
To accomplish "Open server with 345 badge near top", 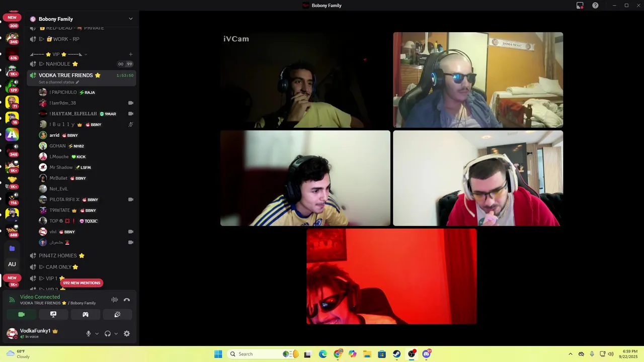I will click(x=13, y=38).
